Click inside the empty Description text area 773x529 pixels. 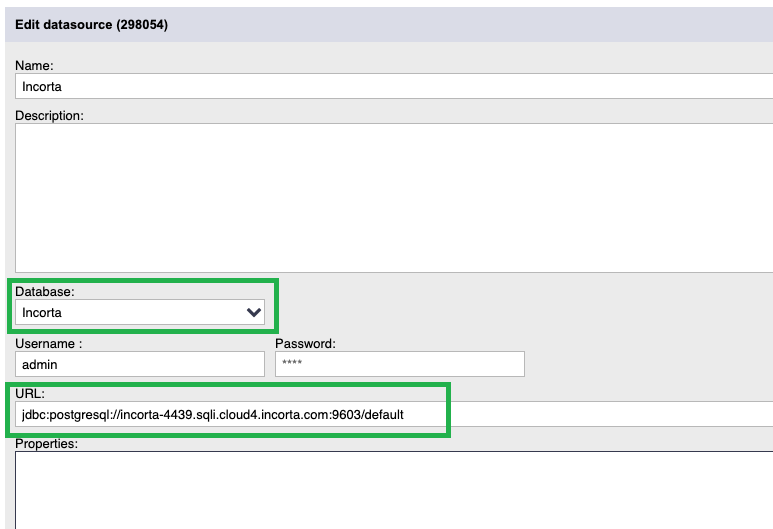tap(394, 198)
